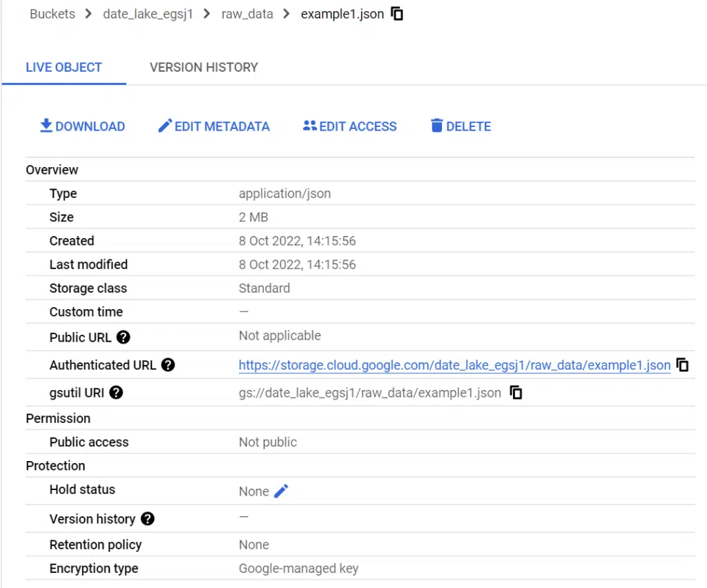Screen dimensions: 707x588
Task: Delete the example1.json object
Action: coord(461,126)
